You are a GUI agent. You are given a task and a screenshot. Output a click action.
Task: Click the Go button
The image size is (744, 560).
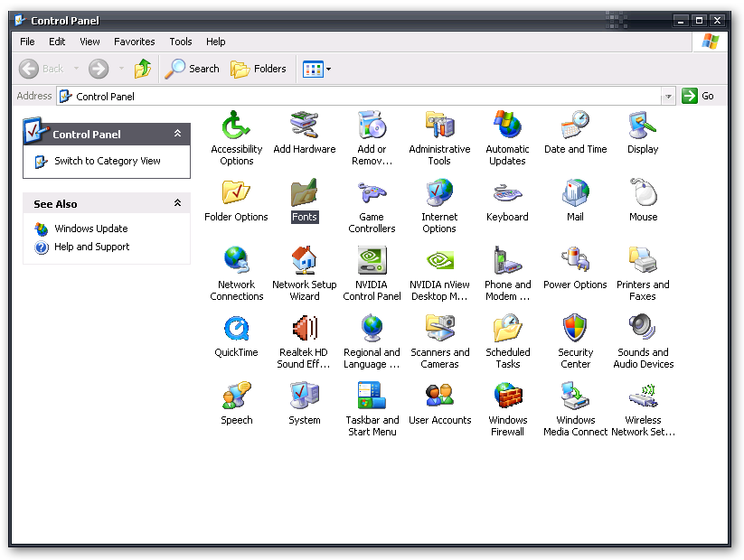pyautogui.click(x=698, y=96)
